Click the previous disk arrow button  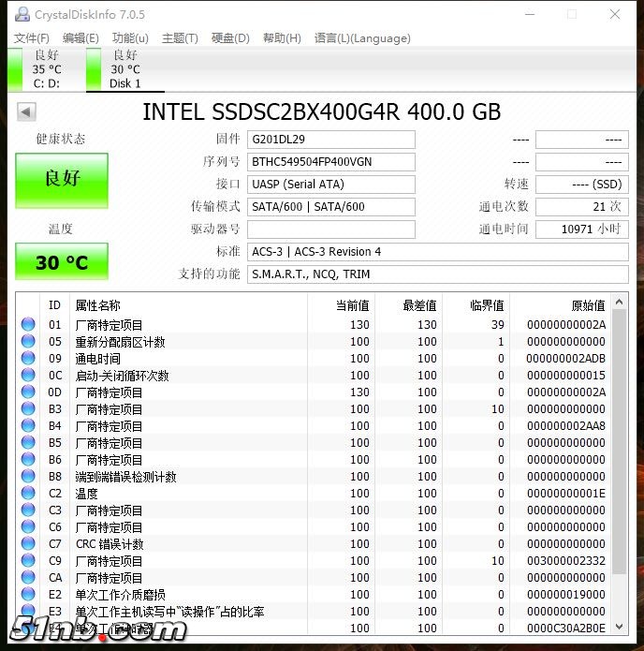[x=27, y=112]
